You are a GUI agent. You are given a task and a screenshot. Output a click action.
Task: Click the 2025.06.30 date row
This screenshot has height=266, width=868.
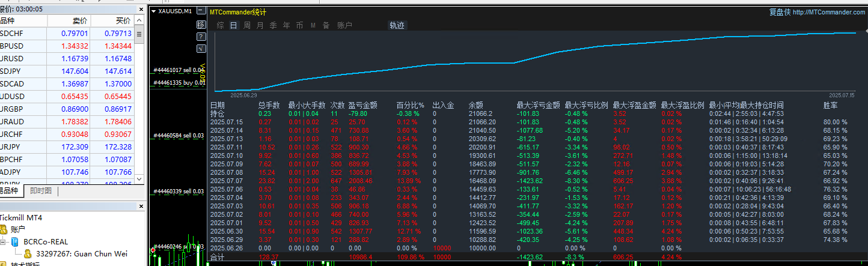pos(226,231)
